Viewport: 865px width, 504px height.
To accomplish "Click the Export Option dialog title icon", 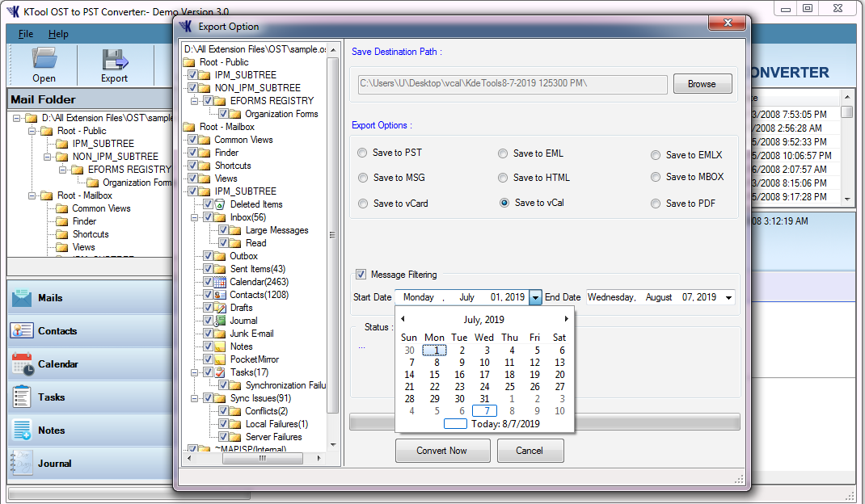I will click(x=186, y=27).
